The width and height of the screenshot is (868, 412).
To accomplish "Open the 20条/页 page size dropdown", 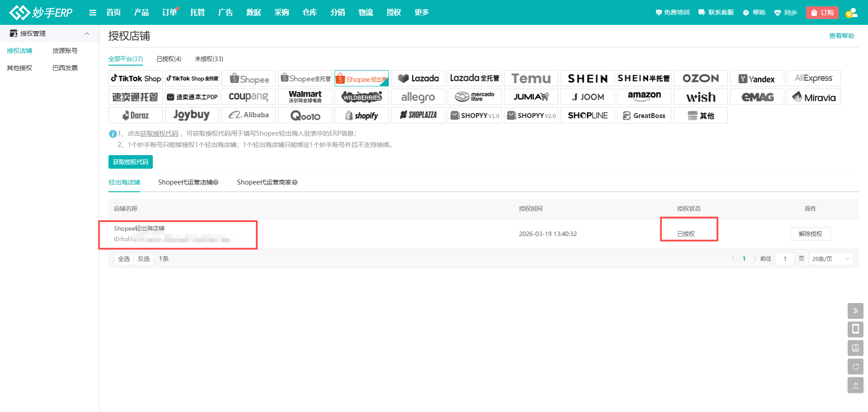I will [x=831, y=259].
